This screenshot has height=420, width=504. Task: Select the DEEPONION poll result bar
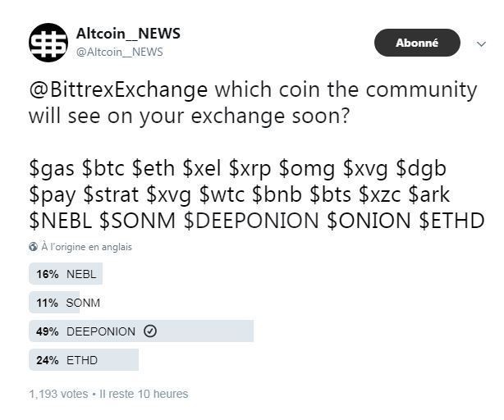141,331
